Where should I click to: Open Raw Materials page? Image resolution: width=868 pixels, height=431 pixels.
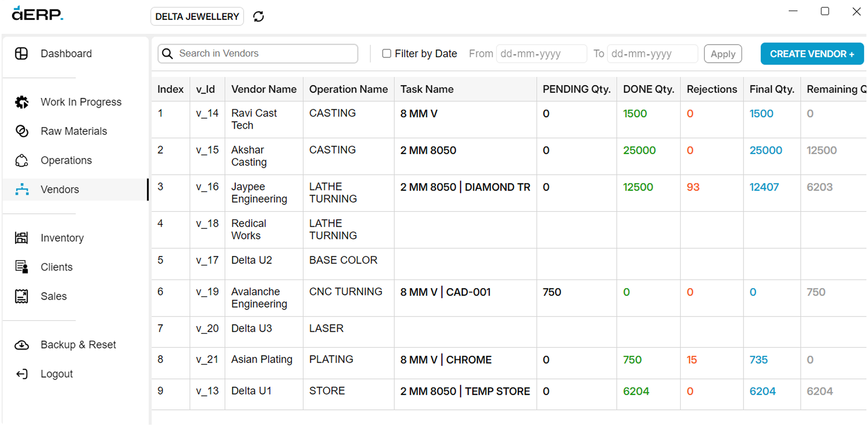coord(75,131)
